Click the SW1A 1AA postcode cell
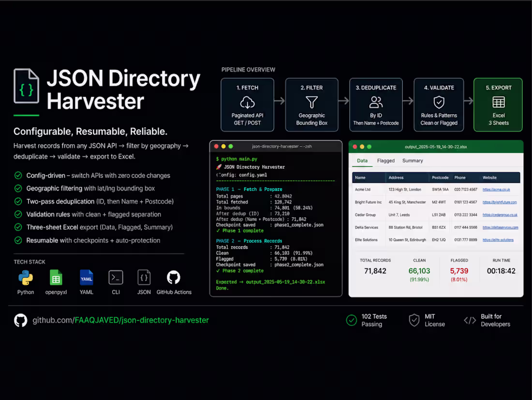Image resolution: width=532 pixels, height=400 pixels. (440, 190)
